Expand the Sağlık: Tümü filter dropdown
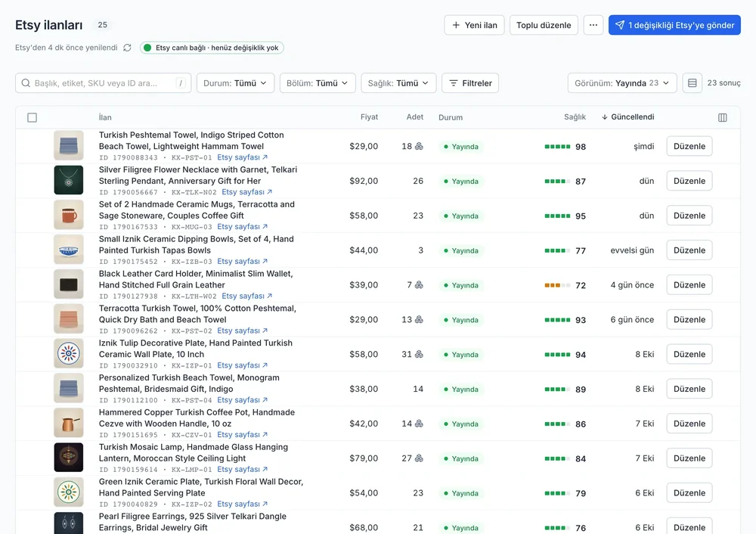 [x=398, y=83]
